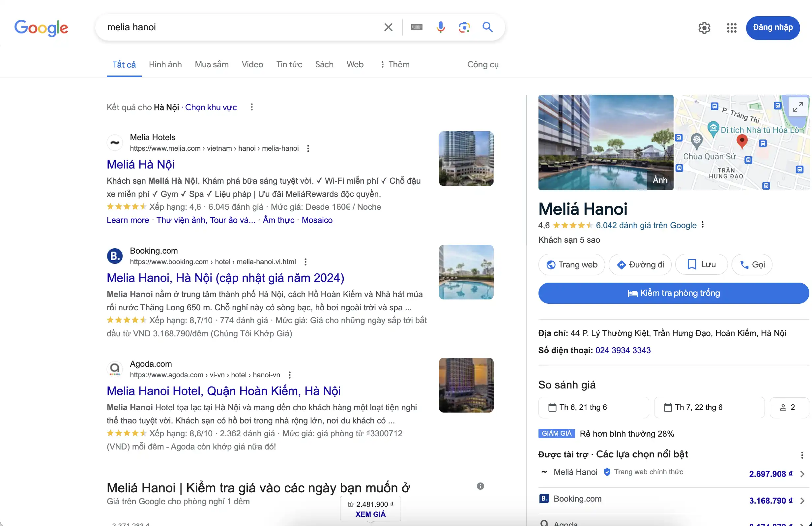The width and height of the screenshot is (812, 526).
Task: Click into the melia hanoi search field
Action: (x=239, y=27)
